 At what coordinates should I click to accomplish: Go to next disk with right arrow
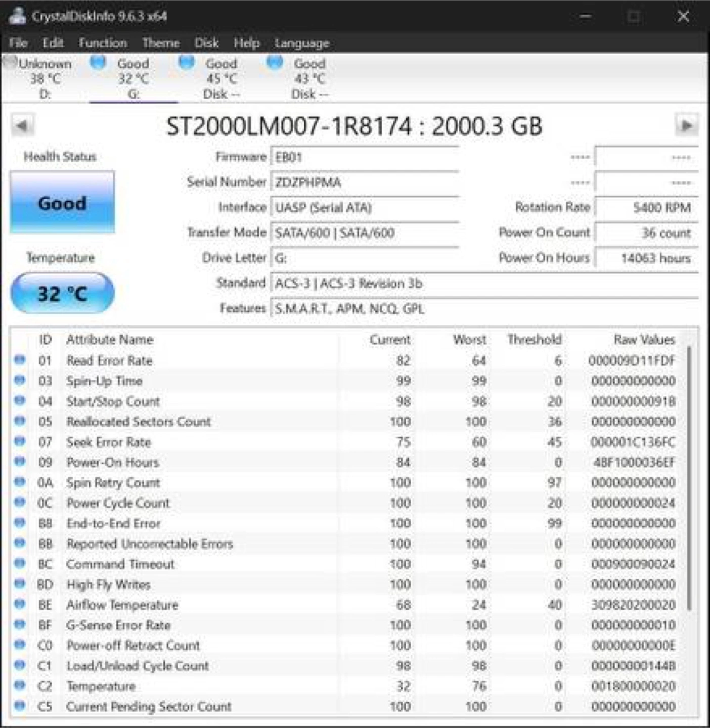(687, 125)
